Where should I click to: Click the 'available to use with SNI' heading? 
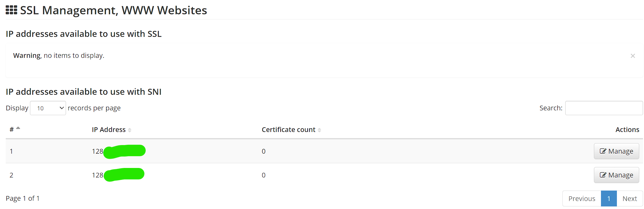tap(84, 92)
